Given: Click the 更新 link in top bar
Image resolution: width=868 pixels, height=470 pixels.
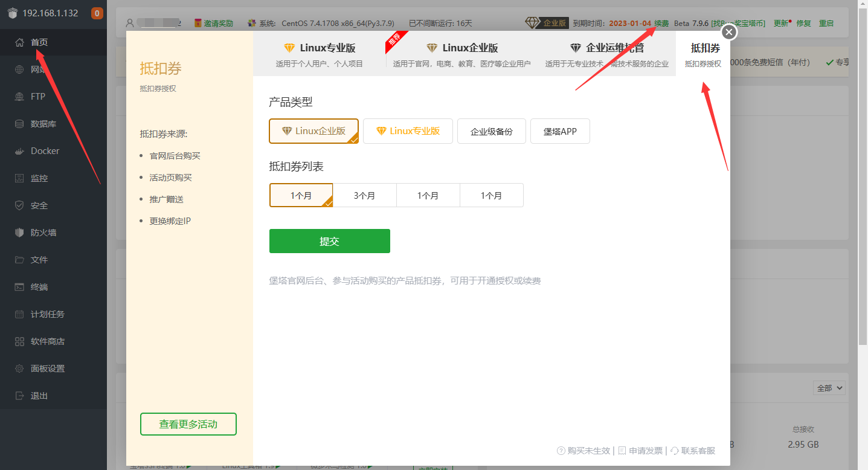Looking at the screenshot, I should [781, 23].
